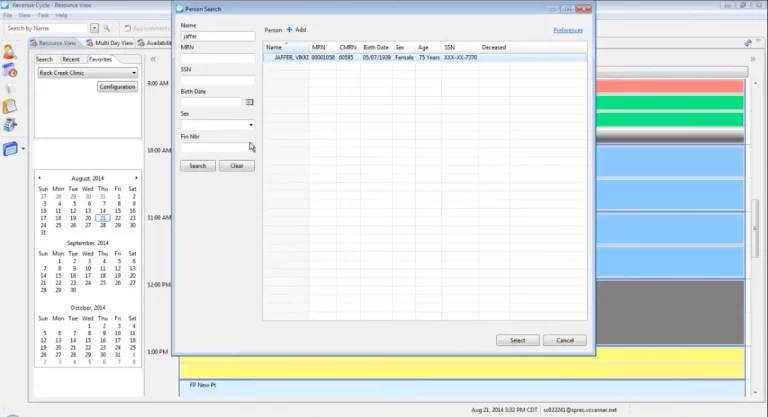Go to previous month in mini calendar
This screenshot has height=417, width=768.
39,178
